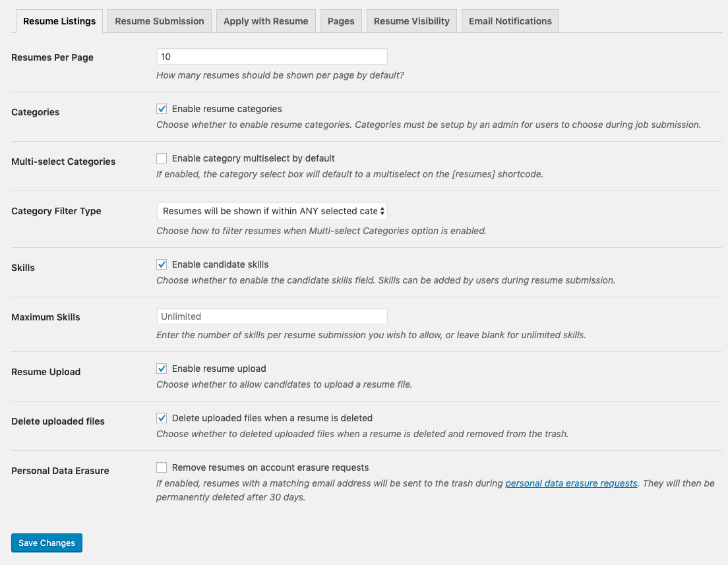Open the Category Filter Type dropdown
This screenshot has height=565, width=728.
click(x=272, y=211)
